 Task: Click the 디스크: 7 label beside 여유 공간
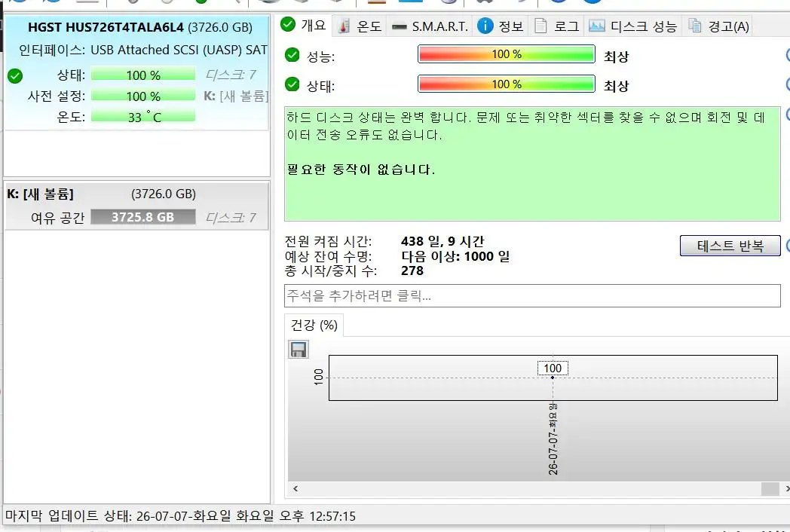click(231, 218)
